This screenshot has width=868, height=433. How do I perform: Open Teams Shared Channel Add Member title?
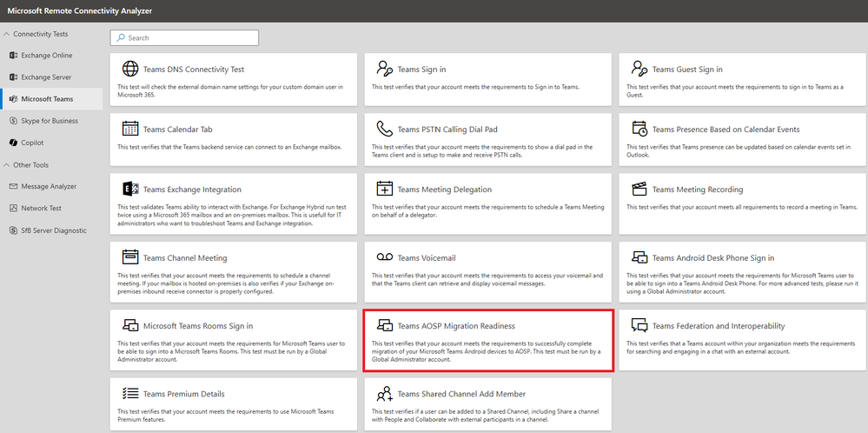461,394
